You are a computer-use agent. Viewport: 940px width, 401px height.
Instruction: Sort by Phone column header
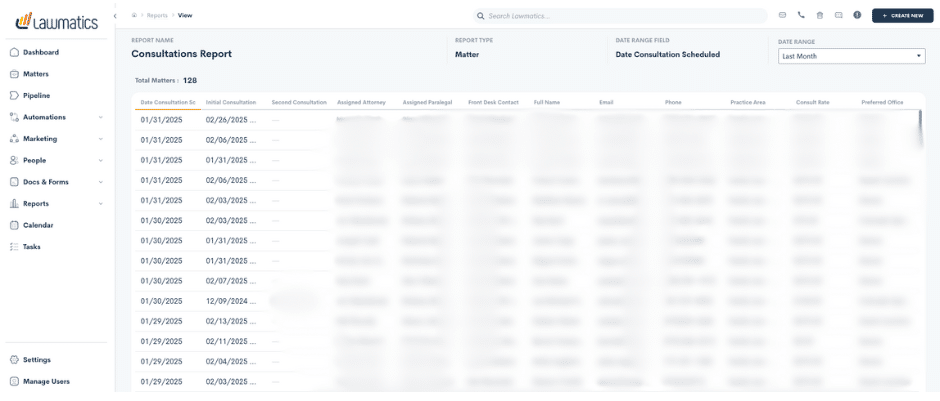pyautogui.click(x=673, y=102)
